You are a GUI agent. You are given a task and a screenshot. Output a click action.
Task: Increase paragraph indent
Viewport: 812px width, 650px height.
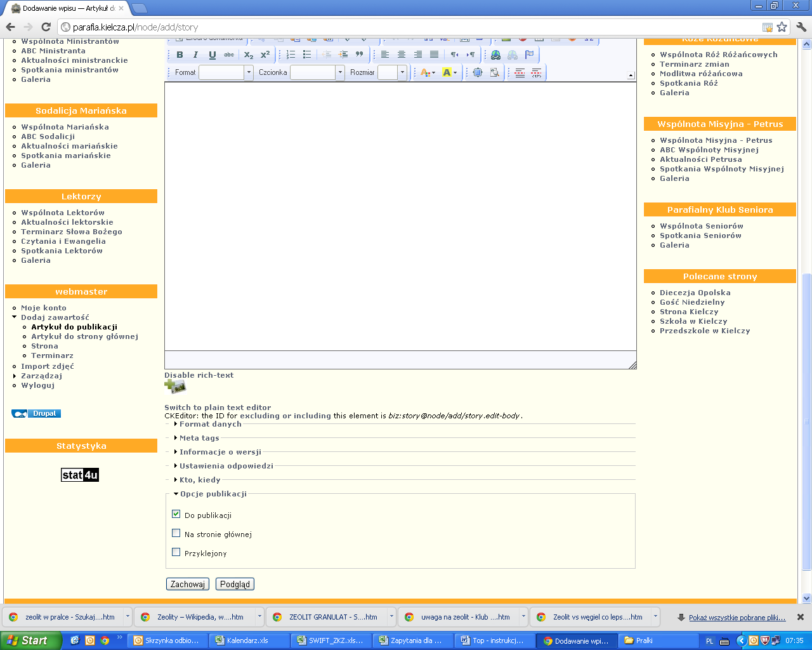pos(344,55)
